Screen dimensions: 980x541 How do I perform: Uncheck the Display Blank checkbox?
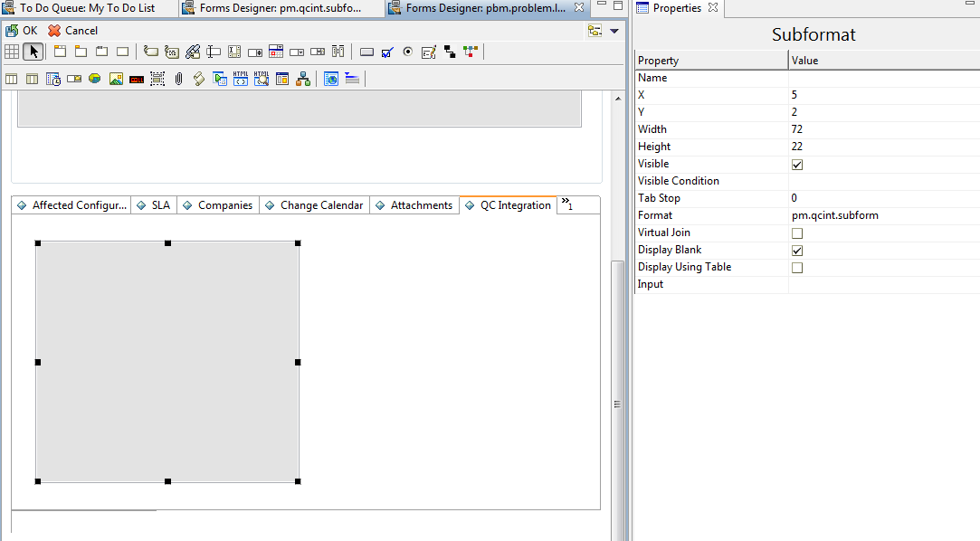pos(797,251)
